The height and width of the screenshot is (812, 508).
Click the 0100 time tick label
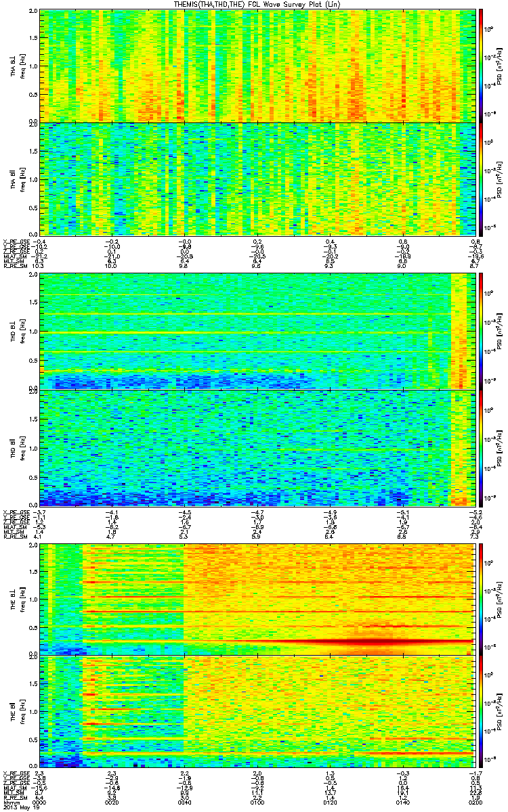(x=257, y=803)
